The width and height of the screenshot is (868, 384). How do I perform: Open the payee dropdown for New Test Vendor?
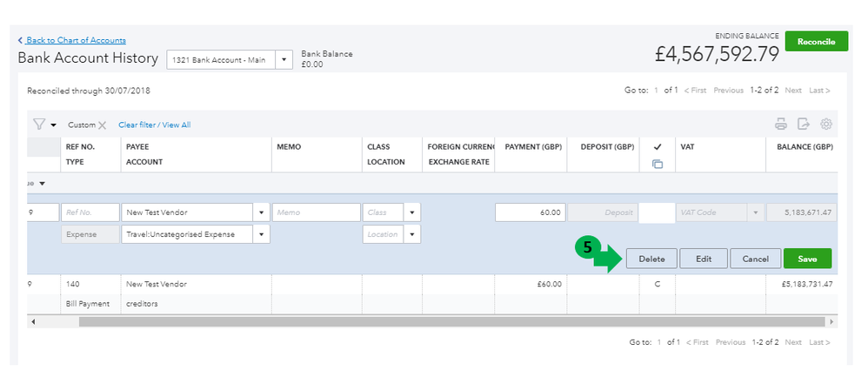tap(262, 212)
